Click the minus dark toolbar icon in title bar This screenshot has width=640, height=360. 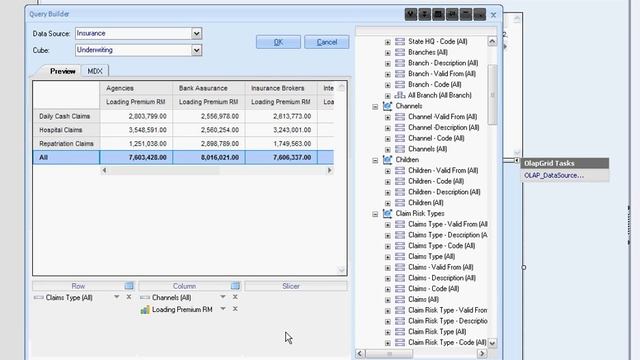[466, 14]
